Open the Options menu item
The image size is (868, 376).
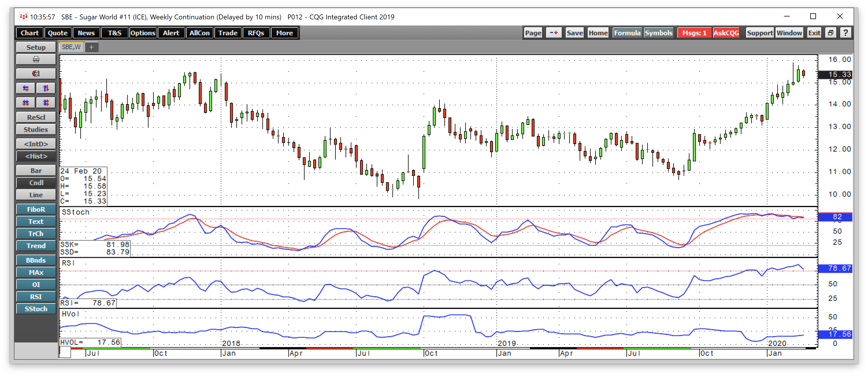pos(143,33)
